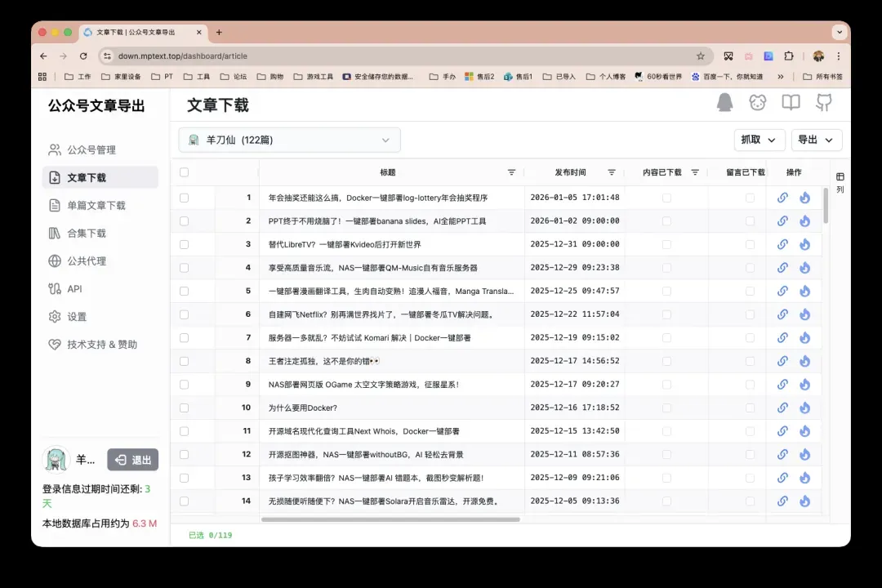
Task: Open 合集下载 from the sidebar
Action: click(87, 234)
